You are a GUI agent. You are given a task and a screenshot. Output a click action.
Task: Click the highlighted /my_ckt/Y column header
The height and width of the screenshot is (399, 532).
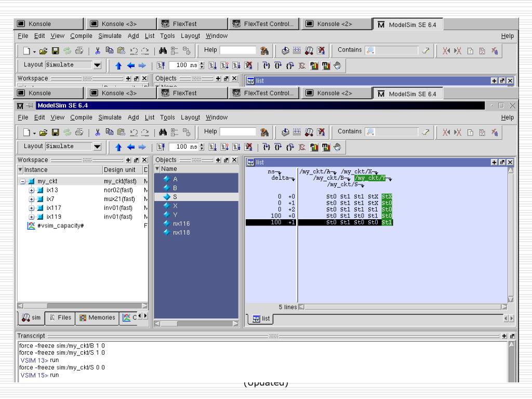[x=370, y=178]
